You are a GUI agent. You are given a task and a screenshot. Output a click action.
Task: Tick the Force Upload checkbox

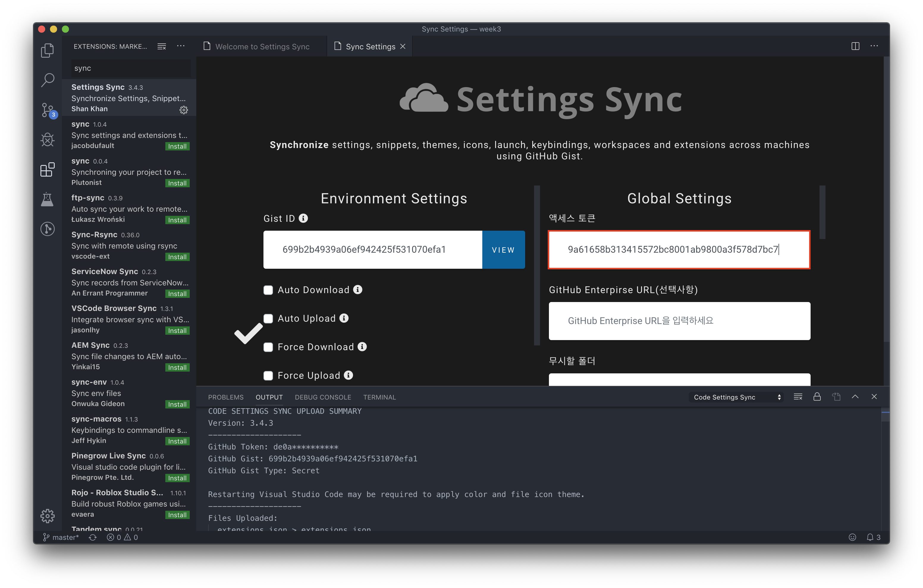tap(268, 376)
